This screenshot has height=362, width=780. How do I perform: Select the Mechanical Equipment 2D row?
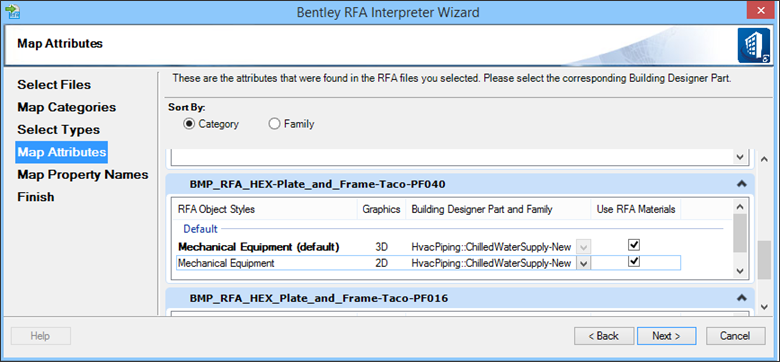428,263
